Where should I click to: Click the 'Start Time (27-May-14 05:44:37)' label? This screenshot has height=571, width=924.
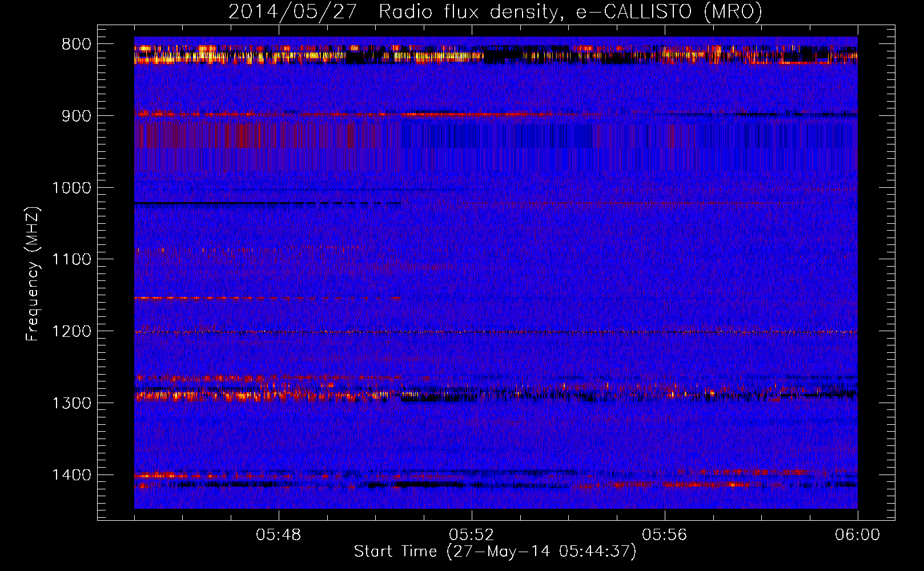click(495, 552)
